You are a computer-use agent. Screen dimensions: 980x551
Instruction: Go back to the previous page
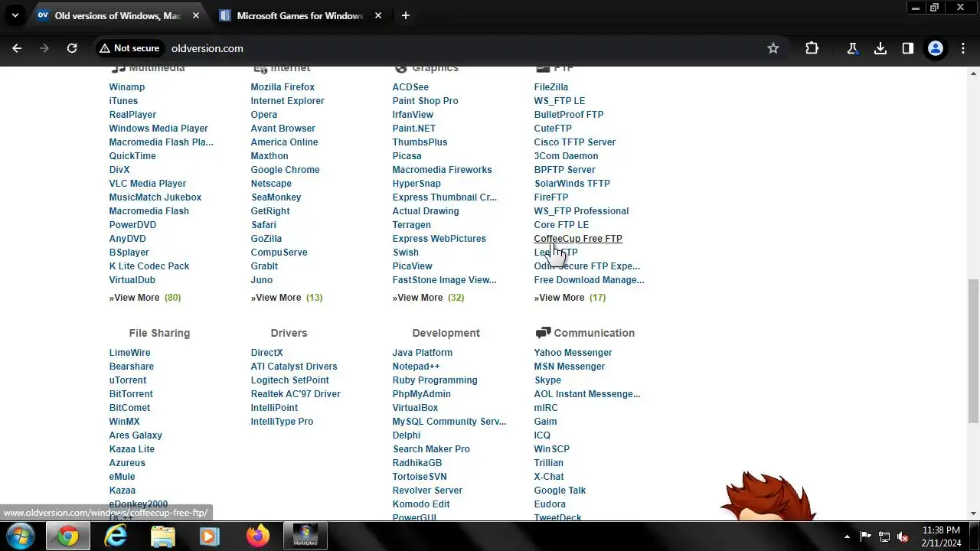(17, 48)
